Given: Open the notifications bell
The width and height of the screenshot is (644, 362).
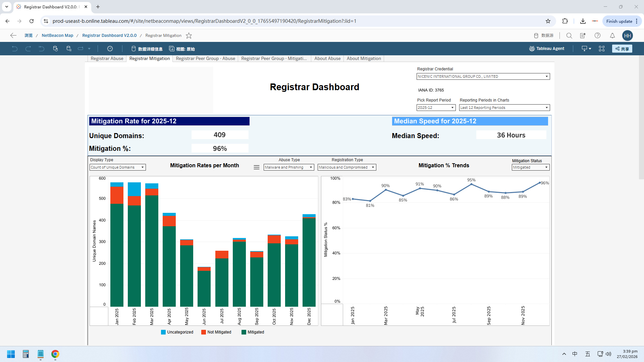Looking at the screenshot, I should coord(612,36).
